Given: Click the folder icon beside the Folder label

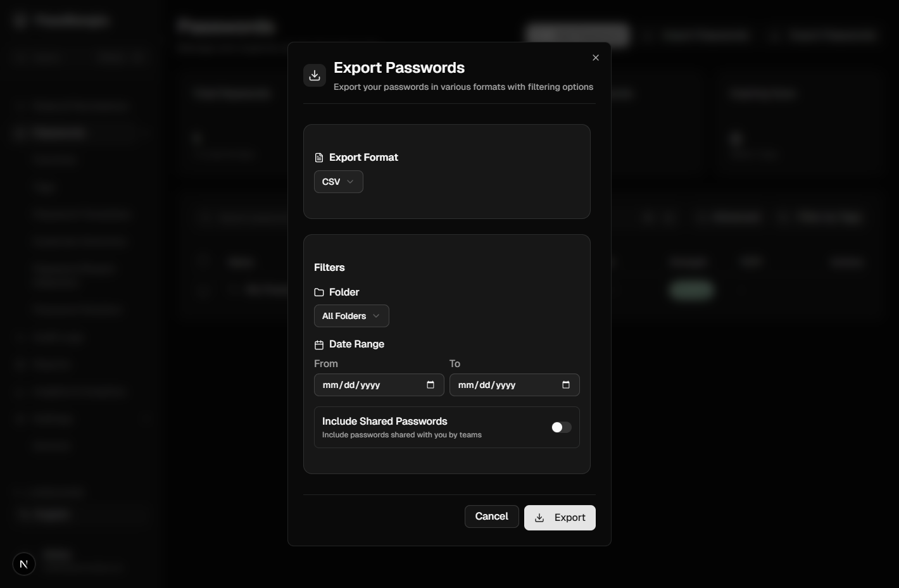Looking at the screenshot, I should [x=318, y=292].
